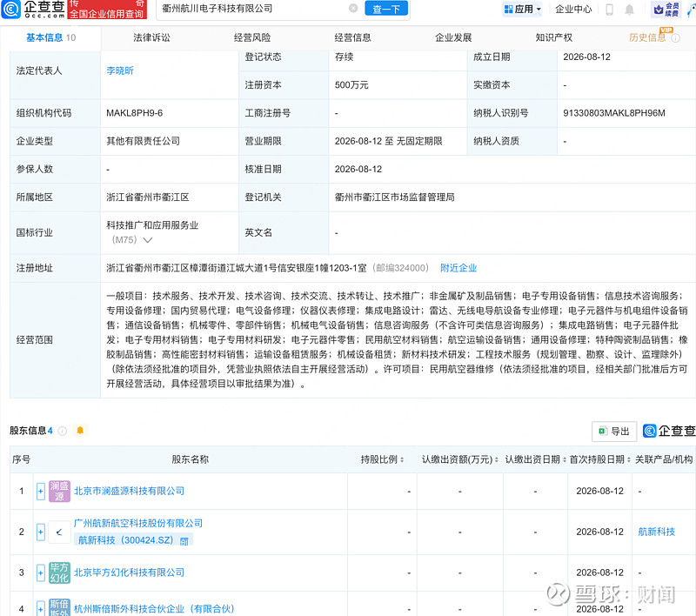Viewport: 696px width, 616px height.
Task: Select 衢州市衢江区市场监督管理局 text
Action: 395,198
